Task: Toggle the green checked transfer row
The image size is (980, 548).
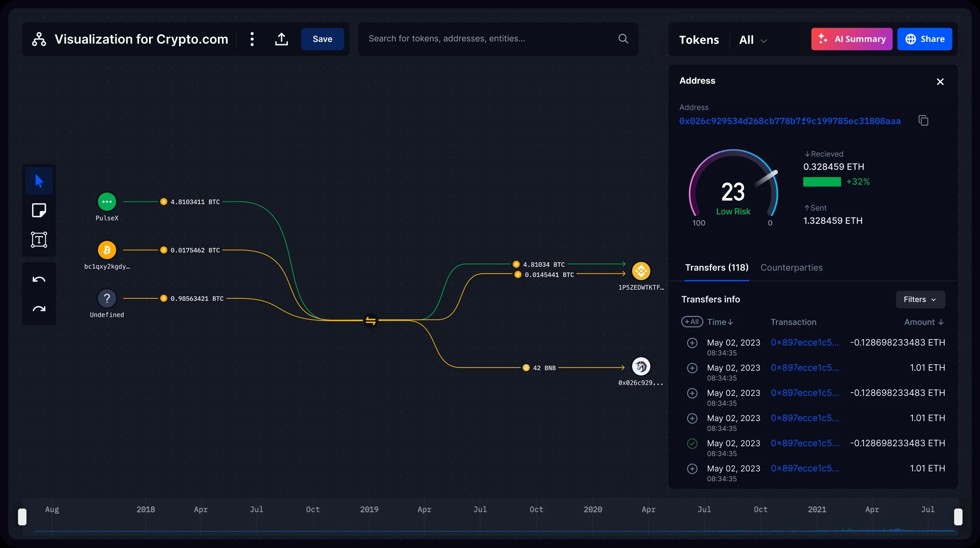Action: coord(692,443)
